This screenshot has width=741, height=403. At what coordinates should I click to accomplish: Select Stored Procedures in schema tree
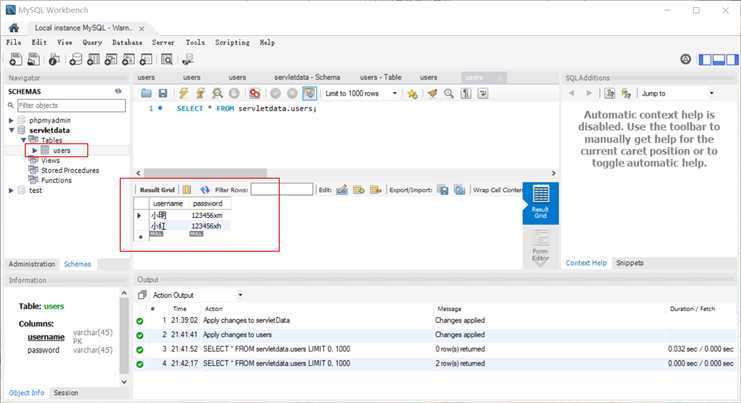pos(69,170)
